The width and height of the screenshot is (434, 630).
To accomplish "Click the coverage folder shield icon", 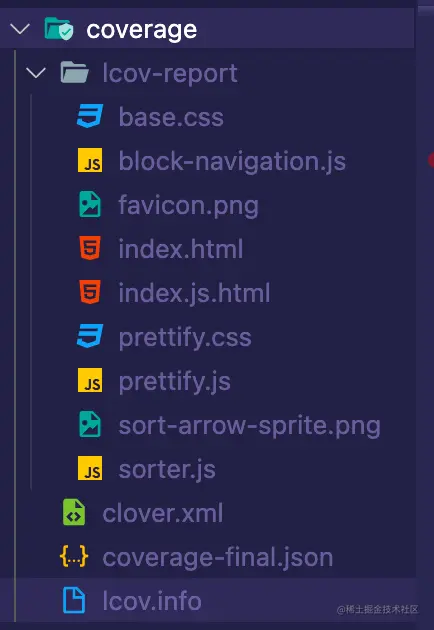I will click(59, 29).
